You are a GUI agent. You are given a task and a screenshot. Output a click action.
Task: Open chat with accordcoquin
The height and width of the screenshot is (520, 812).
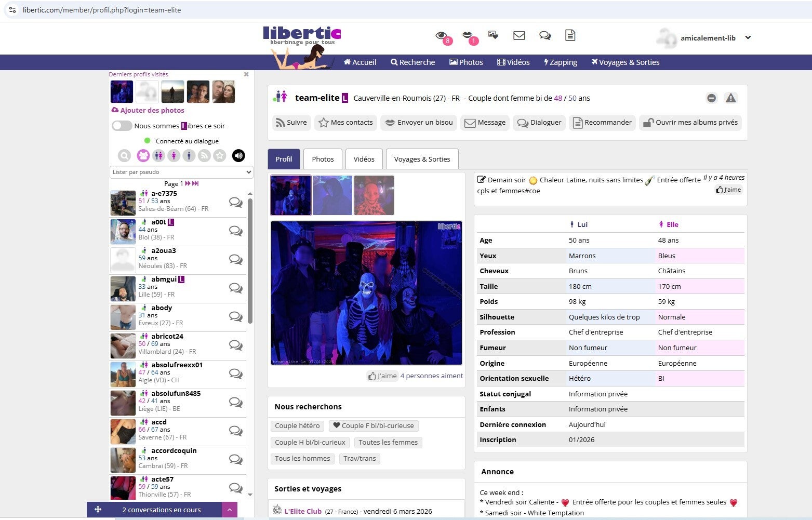coord(236,459)
